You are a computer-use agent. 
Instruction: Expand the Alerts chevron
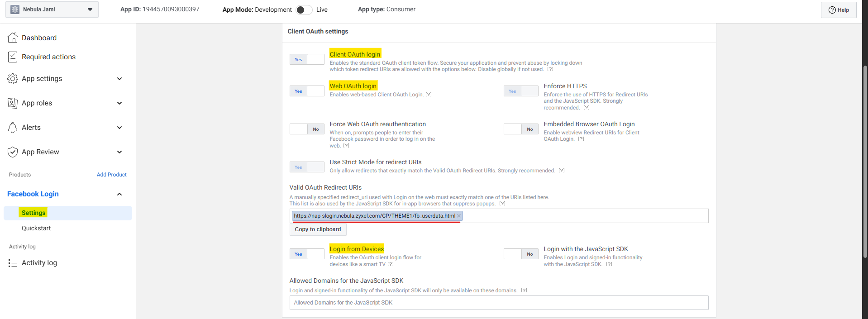click(119, 128)
